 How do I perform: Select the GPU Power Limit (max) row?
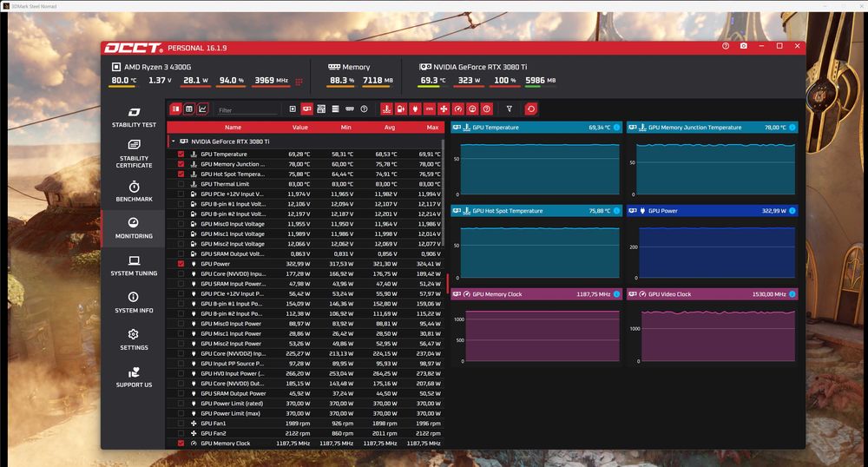[305, 413]
